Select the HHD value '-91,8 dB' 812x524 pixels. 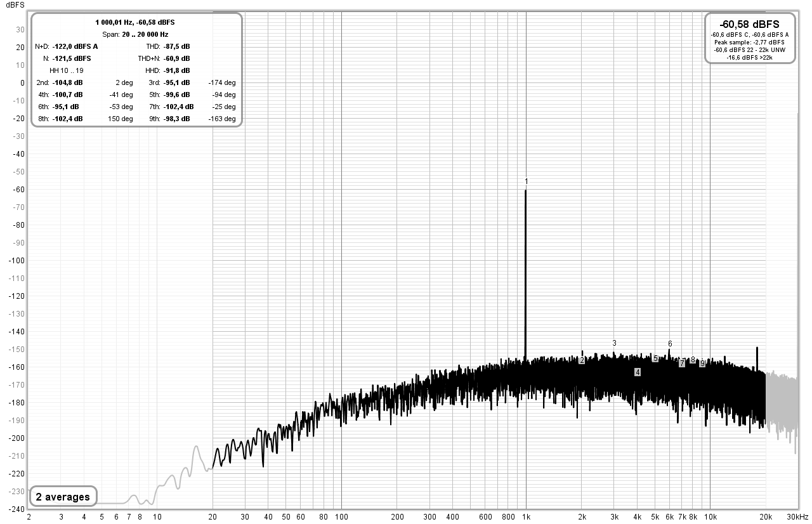click(177, 70)
